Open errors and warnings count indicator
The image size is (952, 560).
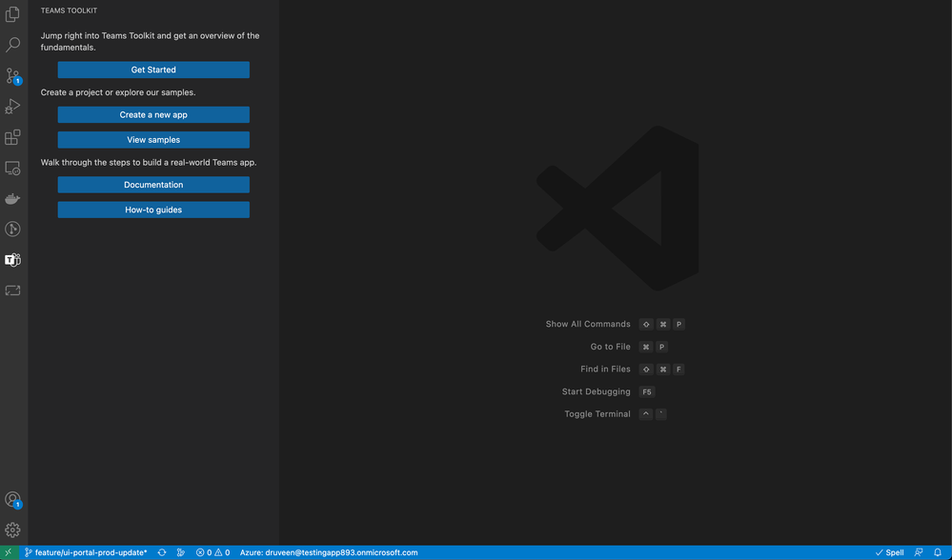pyautogui.click(x=213, y=552)
